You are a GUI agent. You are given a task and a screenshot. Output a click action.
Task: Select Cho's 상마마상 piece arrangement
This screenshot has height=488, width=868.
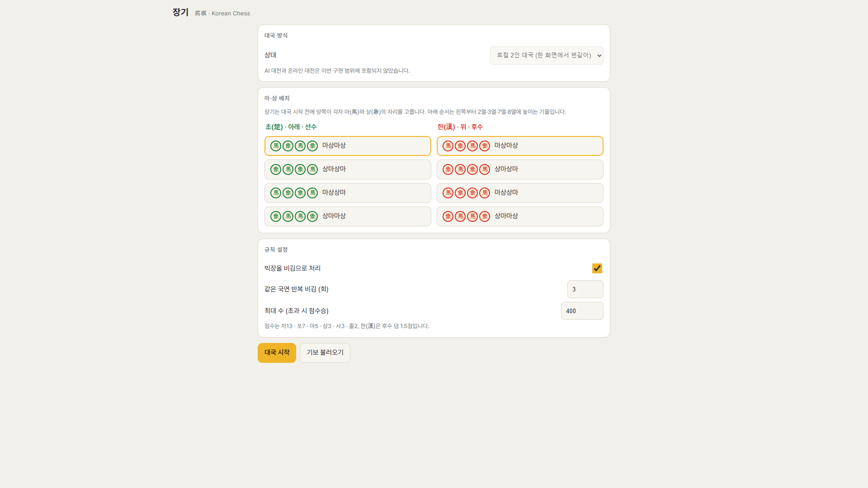pyautogui.click(x=348, y=216)
